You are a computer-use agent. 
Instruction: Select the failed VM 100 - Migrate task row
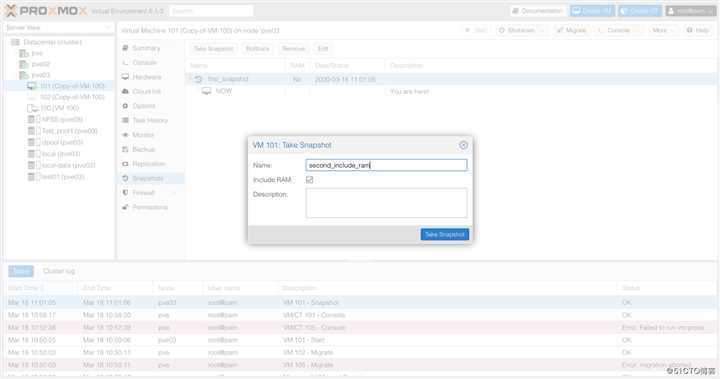360,365
